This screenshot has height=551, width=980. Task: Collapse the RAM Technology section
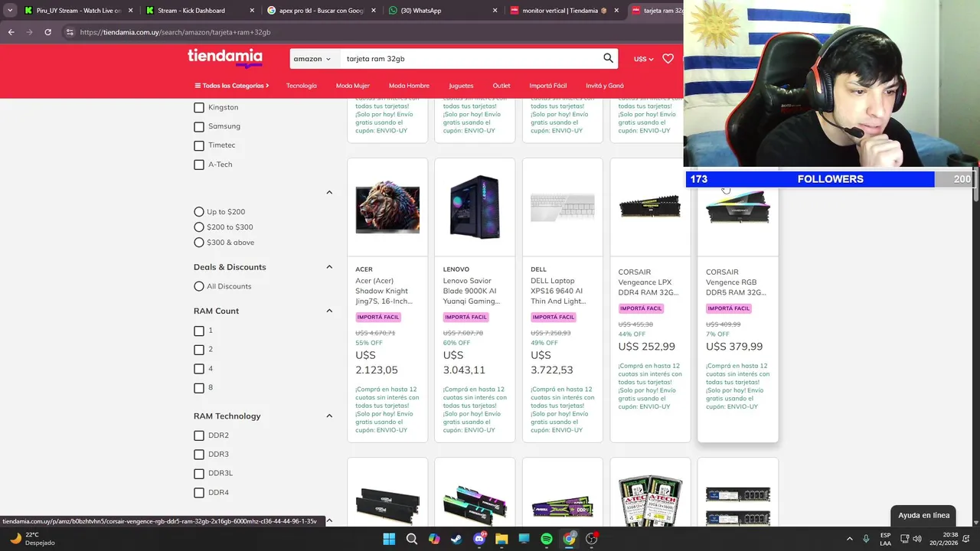pyautogui.click(x=329, y=416)
